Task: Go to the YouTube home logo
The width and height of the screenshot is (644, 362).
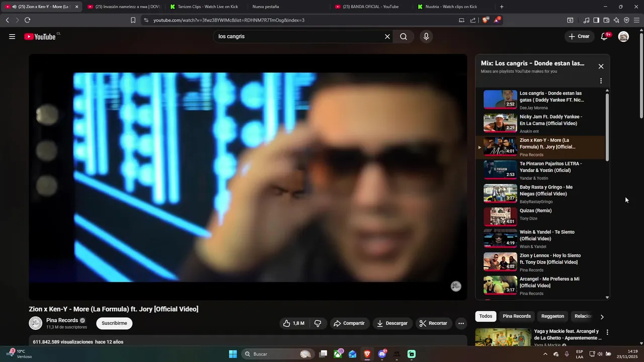Action: pyautogui.click(x=40, y=36)
